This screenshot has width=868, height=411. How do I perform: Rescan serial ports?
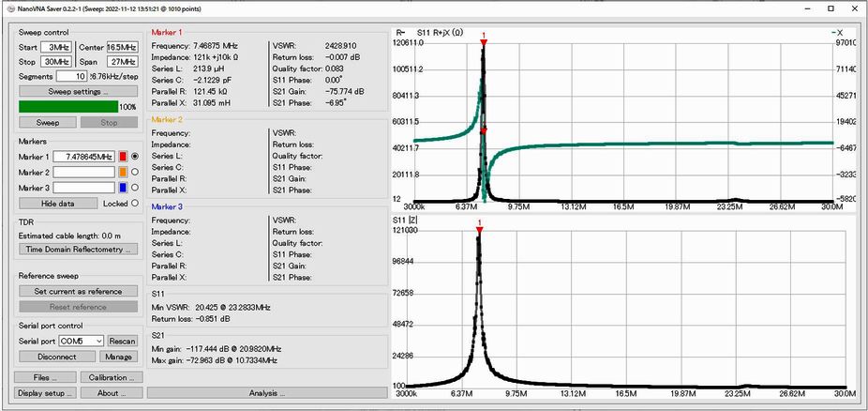[123, 342]
